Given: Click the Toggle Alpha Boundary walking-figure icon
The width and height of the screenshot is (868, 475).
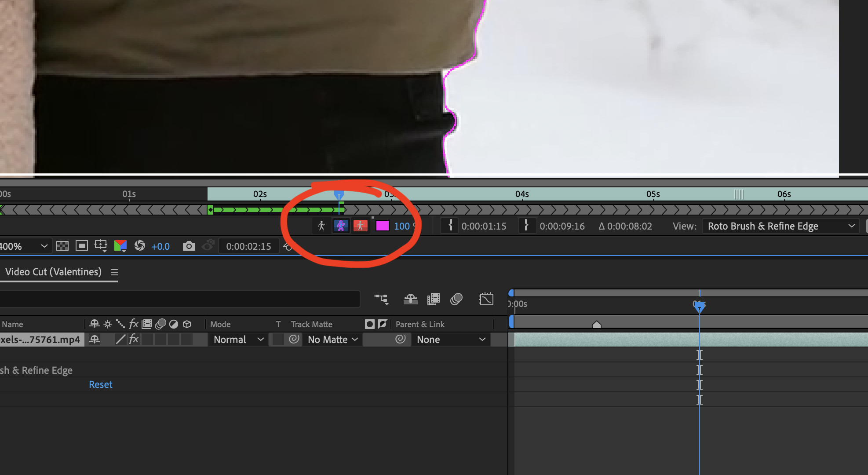Looking at the screenshot, I should point(341,226).
